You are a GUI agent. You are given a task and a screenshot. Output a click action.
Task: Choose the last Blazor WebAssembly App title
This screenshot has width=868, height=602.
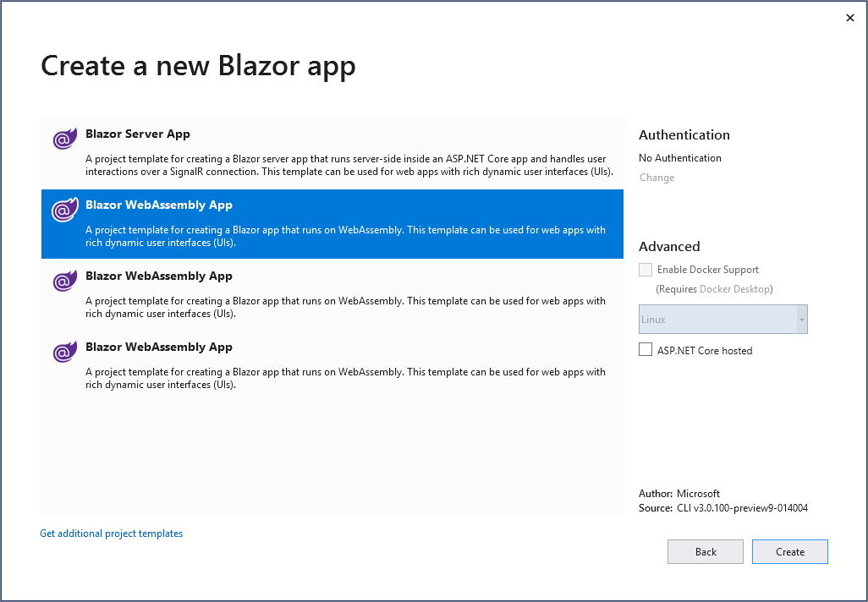pyautogui.click(x=159, y=347)
